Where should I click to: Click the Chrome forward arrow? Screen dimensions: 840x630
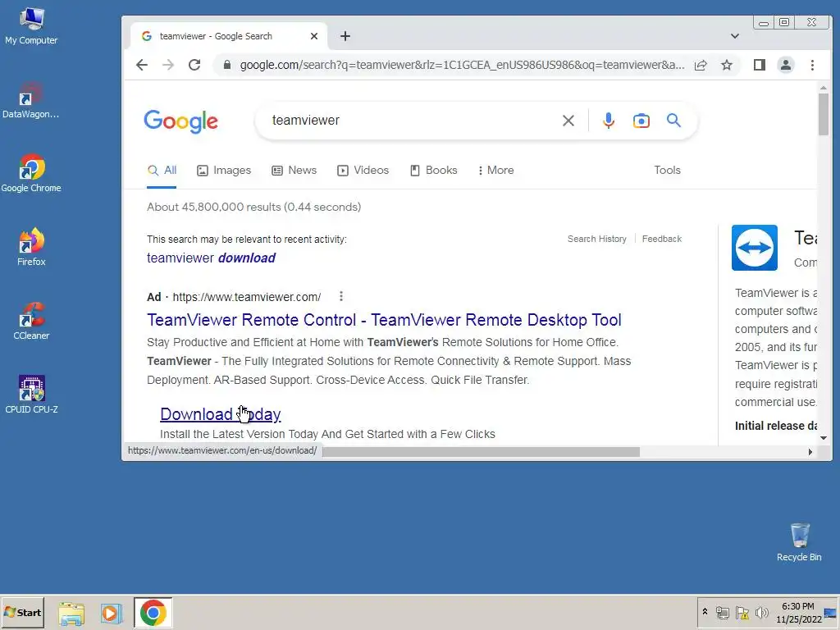click(x=168, y=65)
